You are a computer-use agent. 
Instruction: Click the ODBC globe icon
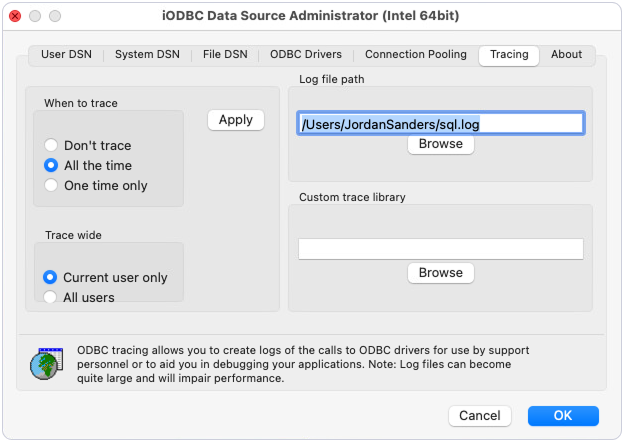[x=46, y=363]
